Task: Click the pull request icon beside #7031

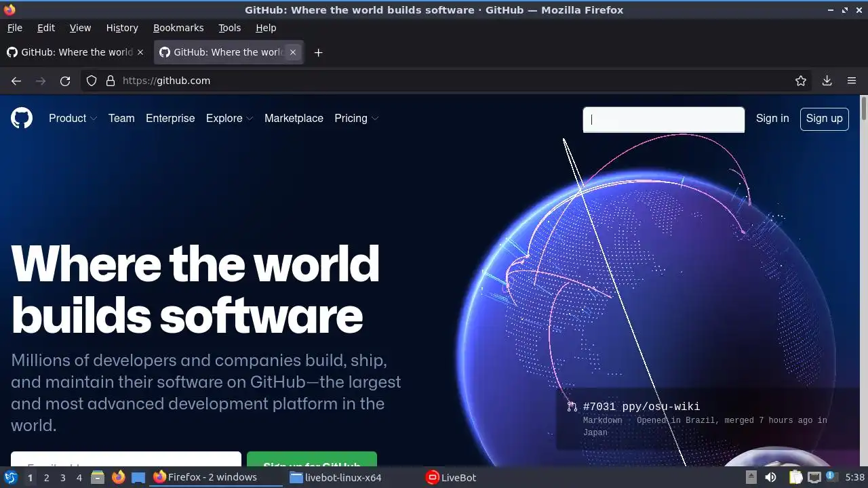Action: (x=572, y=407)
